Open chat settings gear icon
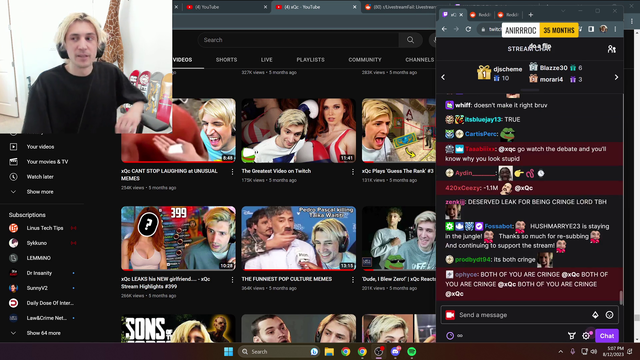The width and height of the screenshot is (640, 360). pyautogui.click(x=586, y=336)
